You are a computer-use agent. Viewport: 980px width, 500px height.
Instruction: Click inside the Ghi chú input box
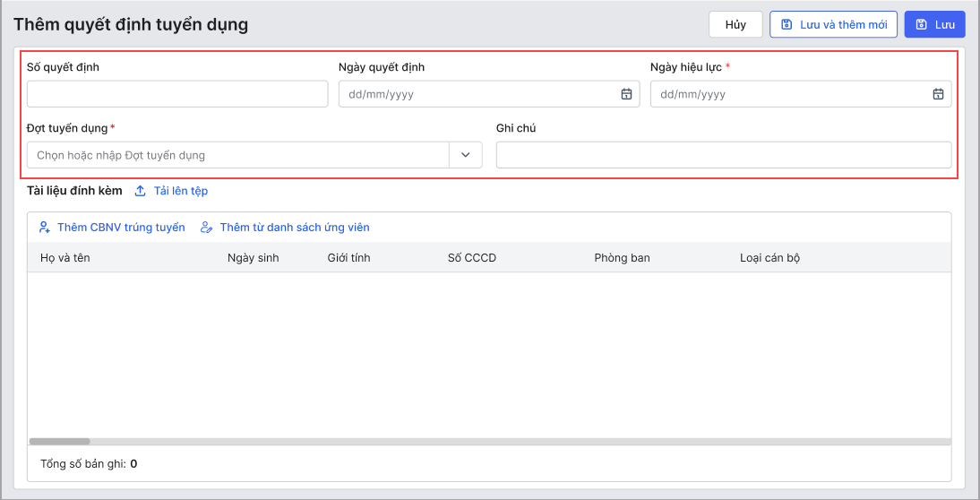tap(723, 155)
